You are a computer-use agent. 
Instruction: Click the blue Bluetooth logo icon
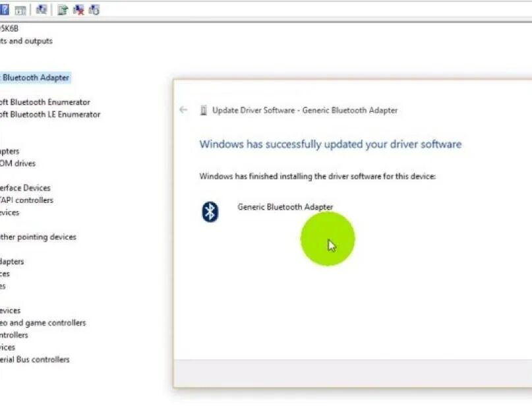pos(210,212)
